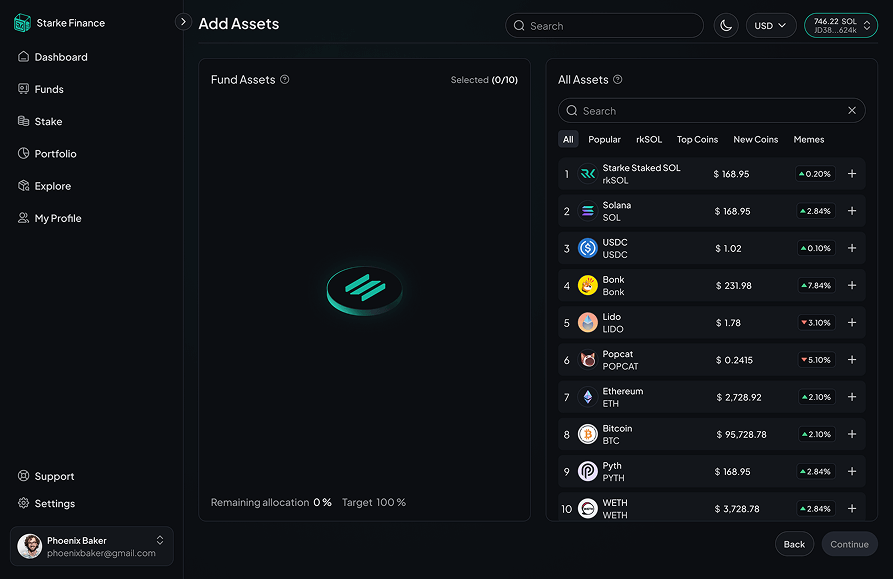Add USDC with its plus icon
Screen dimensions: 893x579
852,248
